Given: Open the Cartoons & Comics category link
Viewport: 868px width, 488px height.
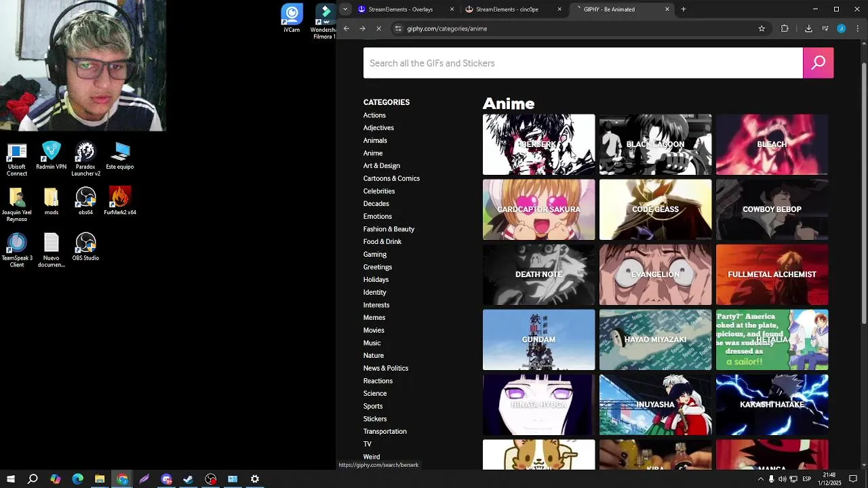Looking at the screenshot, I should pyautogui.click(x=391, y=178).
